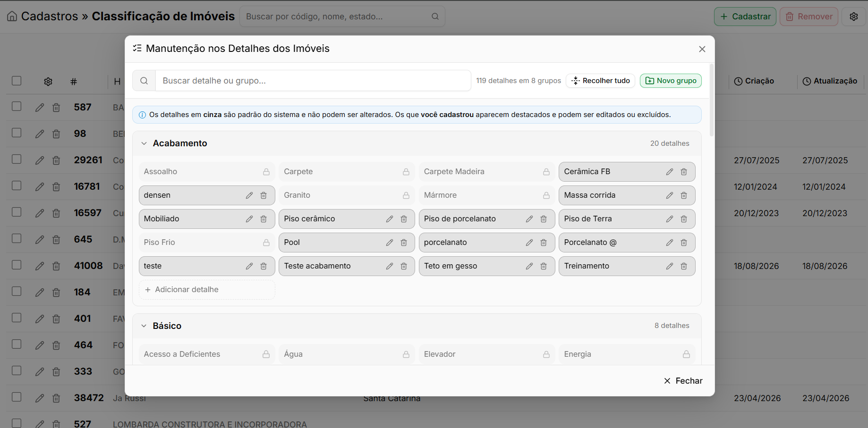This screenshot has width=868, height=428.
Task: Open table column settings gear
Action: click(48, 82)
